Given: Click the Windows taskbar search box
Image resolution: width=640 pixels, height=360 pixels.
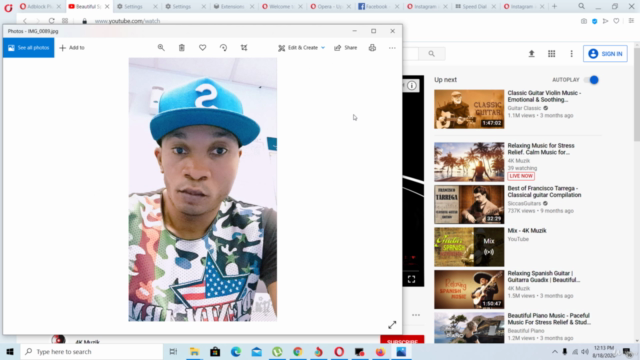Looking at the screenshot, I should [x=92, y=351].
